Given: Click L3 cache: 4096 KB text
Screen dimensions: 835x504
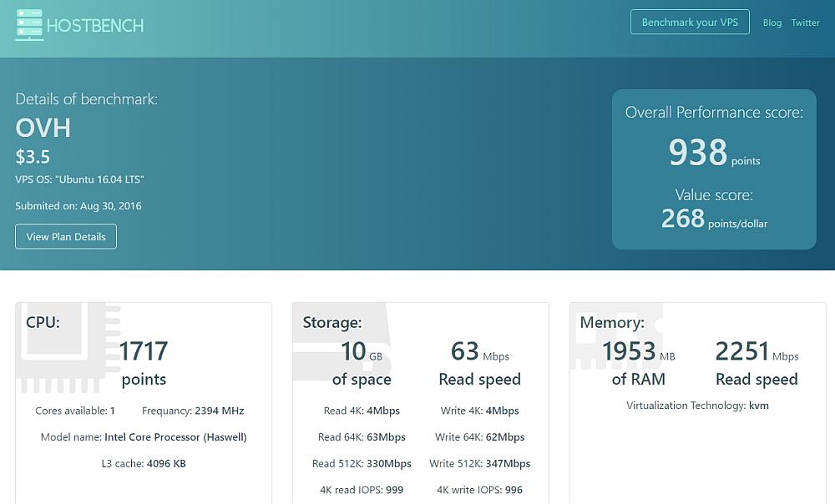Looking at the screenshot, I should tap(144, 464).
